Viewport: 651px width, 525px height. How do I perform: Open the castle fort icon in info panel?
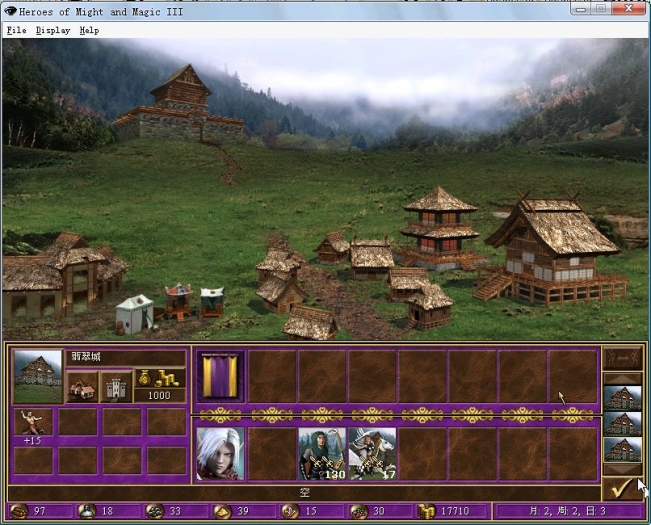tap(116, 387)
